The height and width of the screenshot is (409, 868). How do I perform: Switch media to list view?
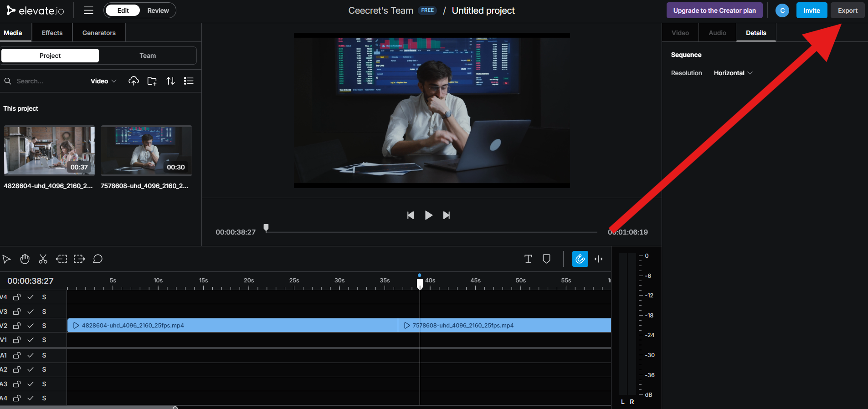click(x=189, y=81)
